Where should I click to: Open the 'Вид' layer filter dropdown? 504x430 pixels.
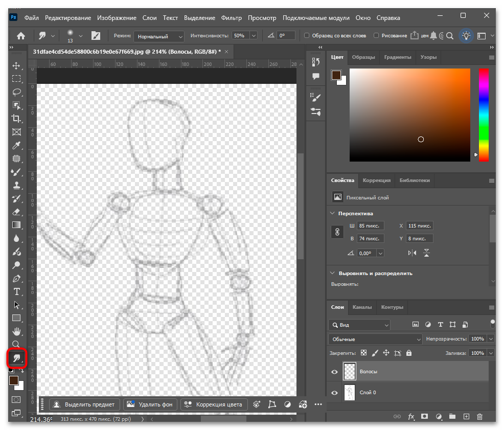[x=359, y=325]
